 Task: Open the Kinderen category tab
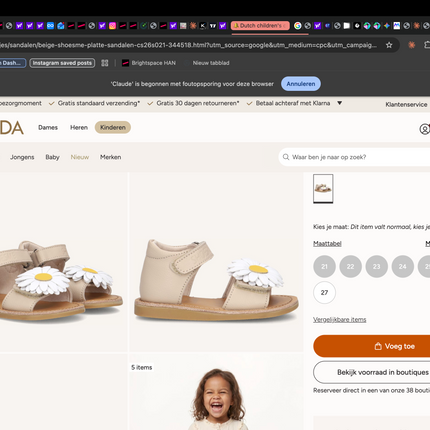(113, 127)
